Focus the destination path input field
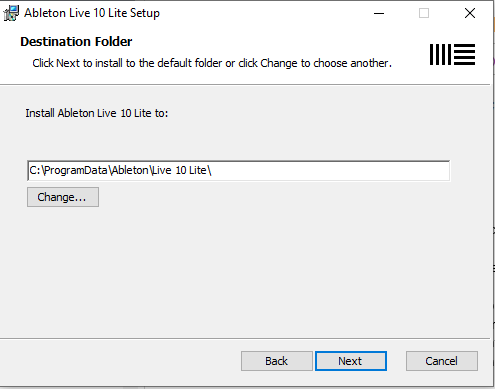 238,171
